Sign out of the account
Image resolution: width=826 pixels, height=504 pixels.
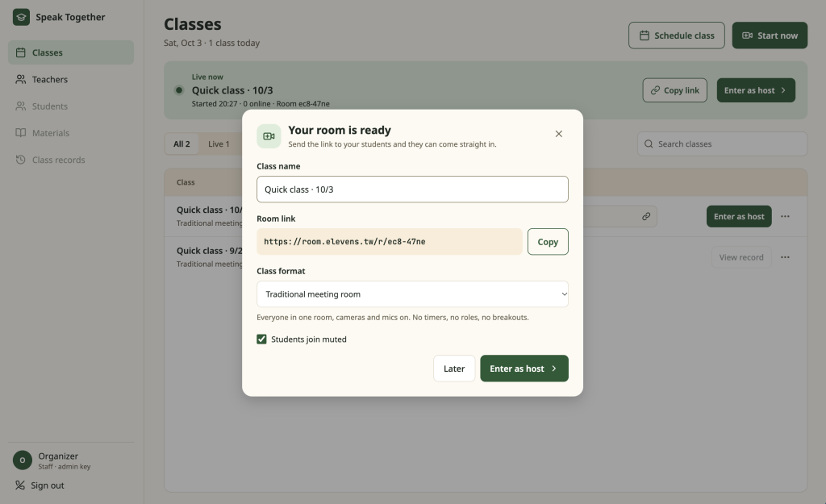(x=40, y=485)
